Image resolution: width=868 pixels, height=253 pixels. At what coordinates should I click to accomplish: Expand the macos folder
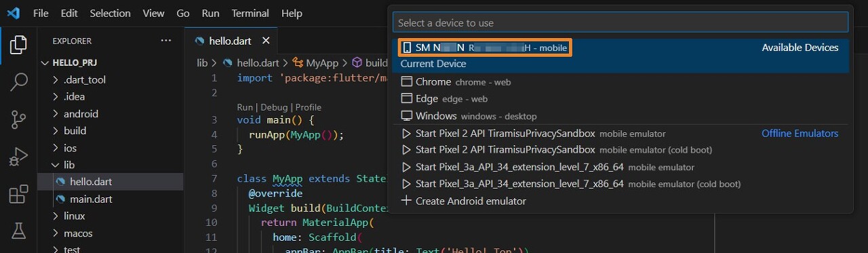(110, 233)
